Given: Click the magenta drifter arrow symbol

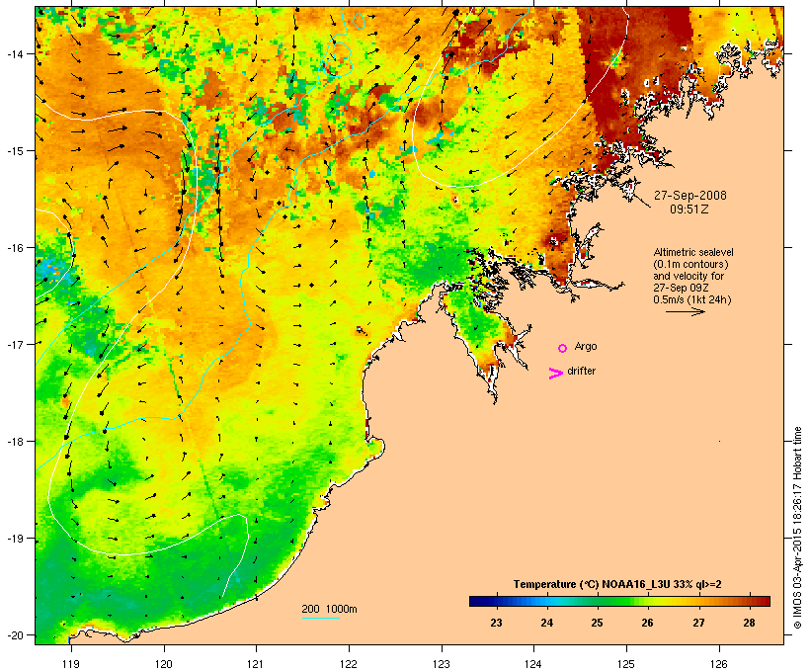Looking at the screenshot, I should pyautogui.click(x=556, y=374).
